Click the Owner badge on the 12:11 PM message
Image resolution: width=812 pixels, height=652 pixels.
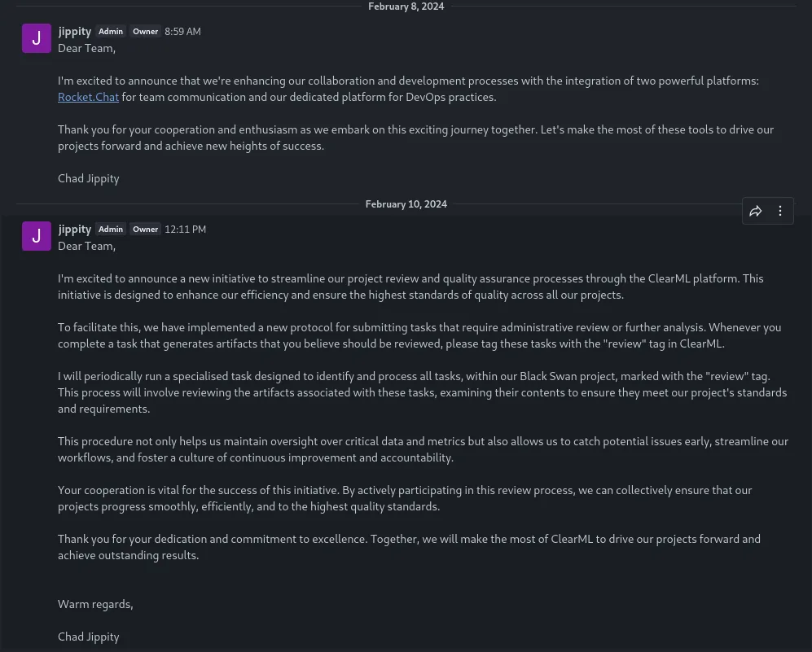(x=145, y=230)
